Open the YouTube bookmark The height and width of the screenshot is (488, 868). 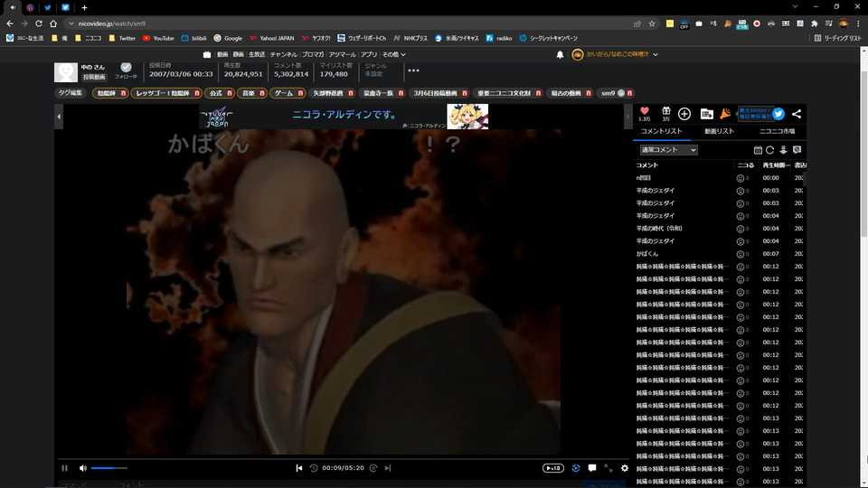pyautogui.click(x=158, y=38)
